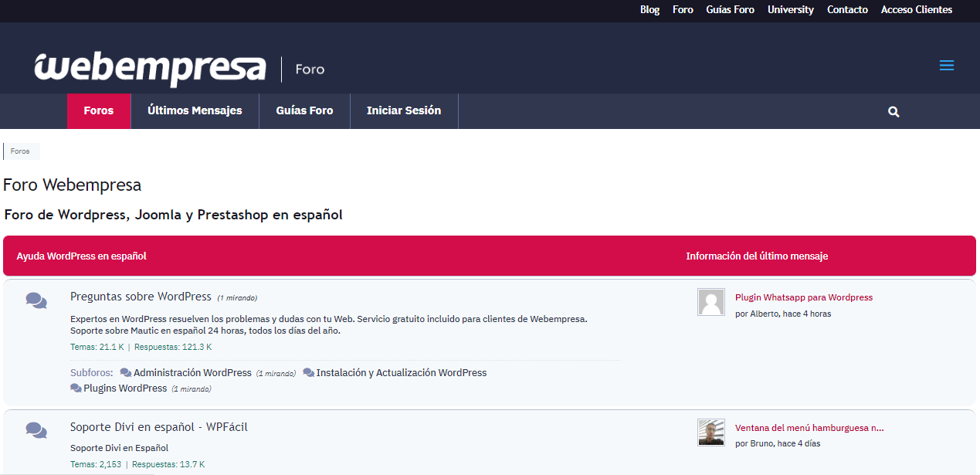This screenshot has height=475, width=980.
Task: Open Guías Foro navigation tab
Action: [x=305, y=111]
